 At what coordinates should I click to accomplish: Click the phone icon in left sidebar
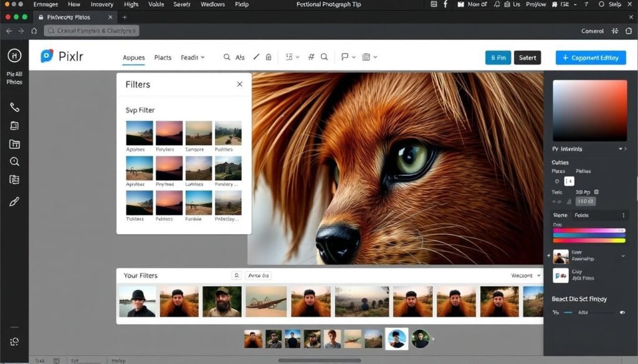[x=14, y=107]
